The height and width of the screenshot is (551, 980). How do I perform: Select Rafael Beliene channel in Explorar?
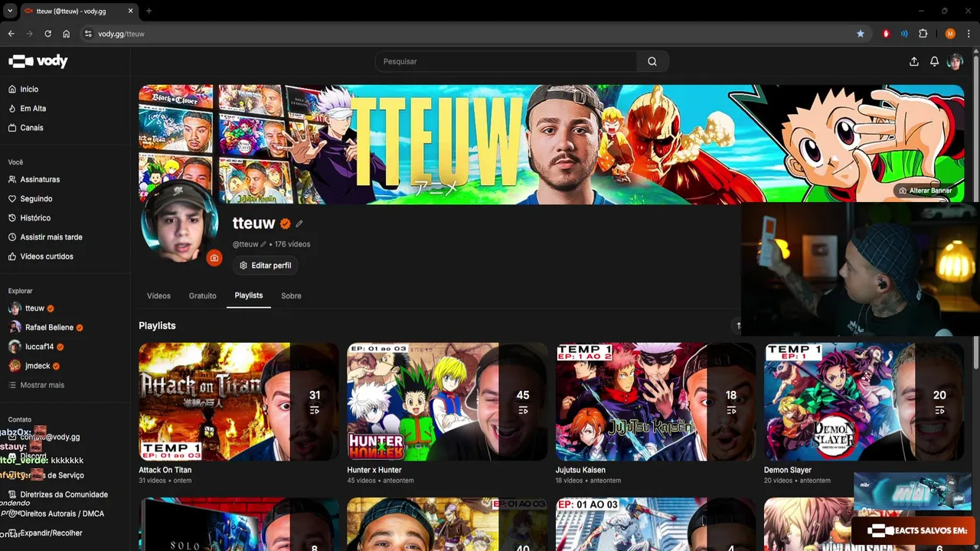49,328
